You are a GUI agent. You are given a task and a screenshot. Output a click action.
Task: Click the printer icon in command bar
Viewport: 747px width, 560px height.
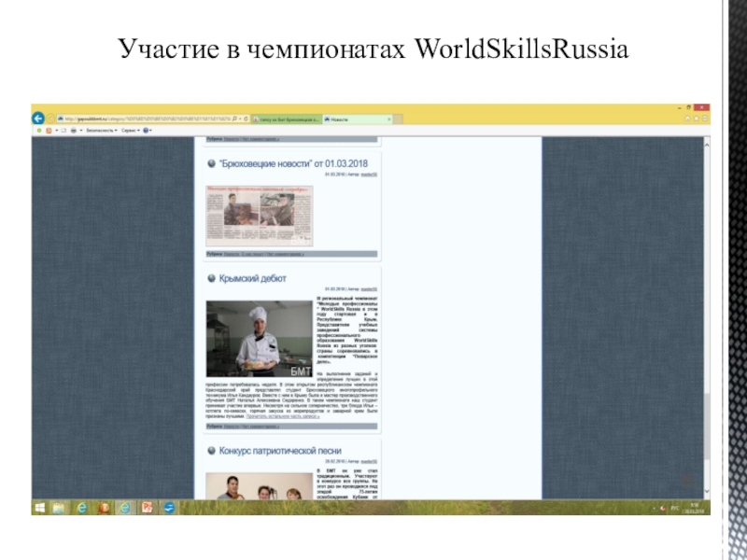point(72,131)
